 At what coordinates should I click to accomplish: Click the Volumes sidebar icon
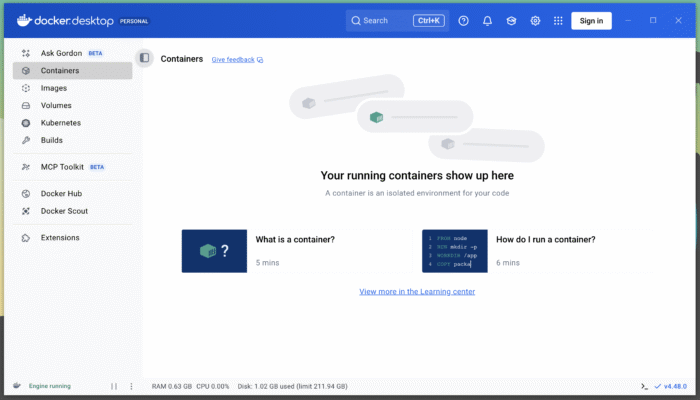point(26,105)
